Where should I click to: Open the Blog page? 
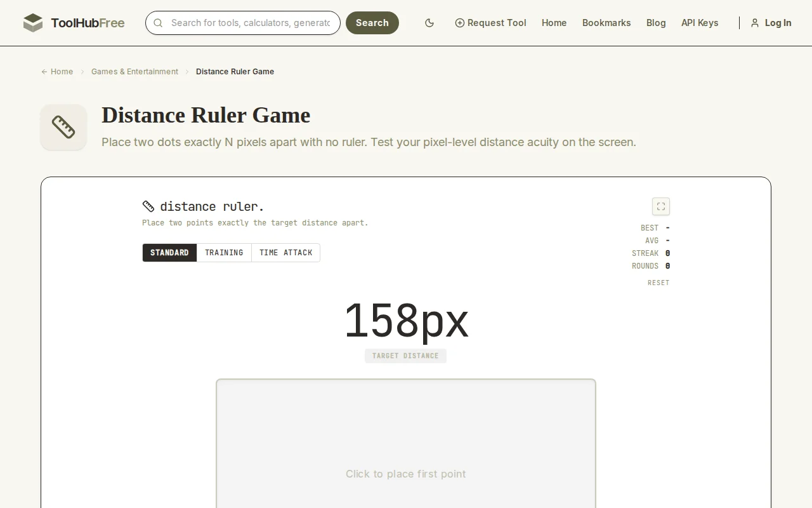coord(656,23)
